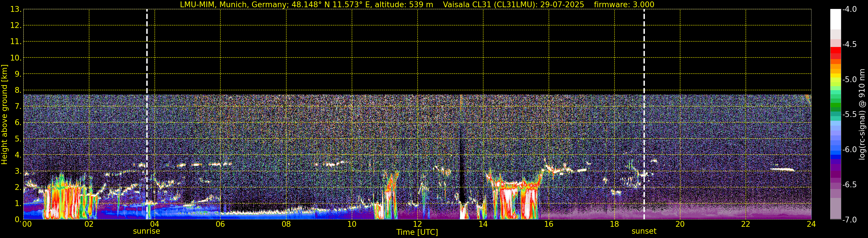Click the white dashed sunrise line
The width and height of the screenshot is (868, 238).
(147, 50)
